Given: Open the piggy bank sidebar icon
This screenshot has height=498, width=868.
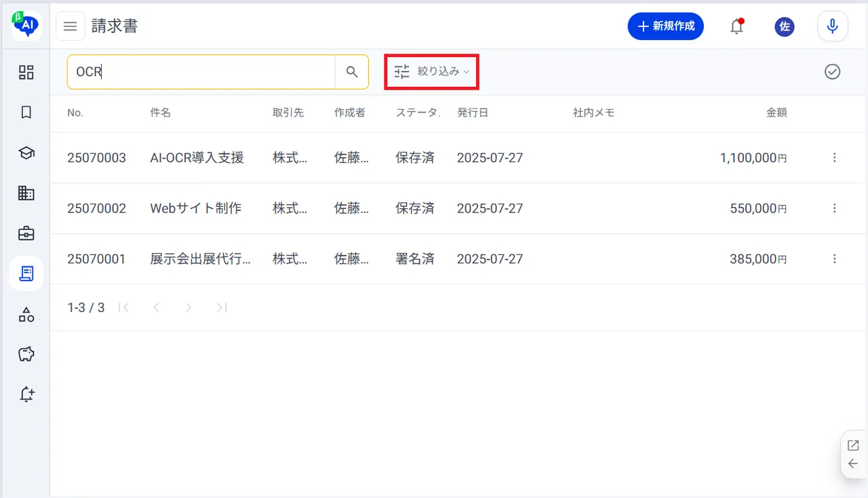Looking at the screenshot, I should pos(26,354).
